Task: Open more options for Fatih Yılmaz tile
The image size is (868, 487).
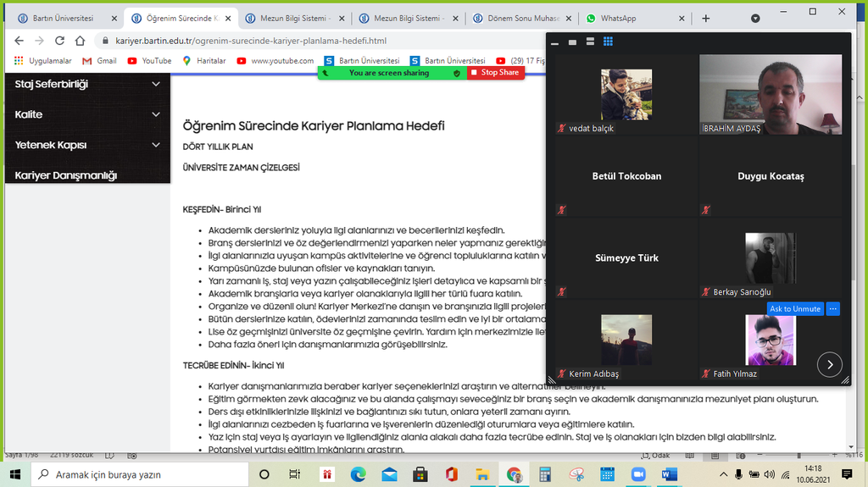Action: tap(833, 309)
